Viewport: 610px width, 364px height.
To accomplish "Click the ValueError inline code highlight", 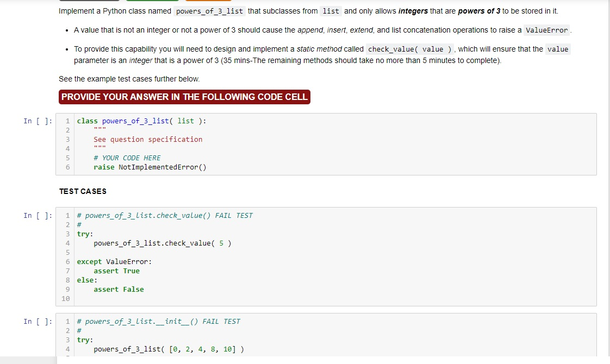I will [546, 30].
